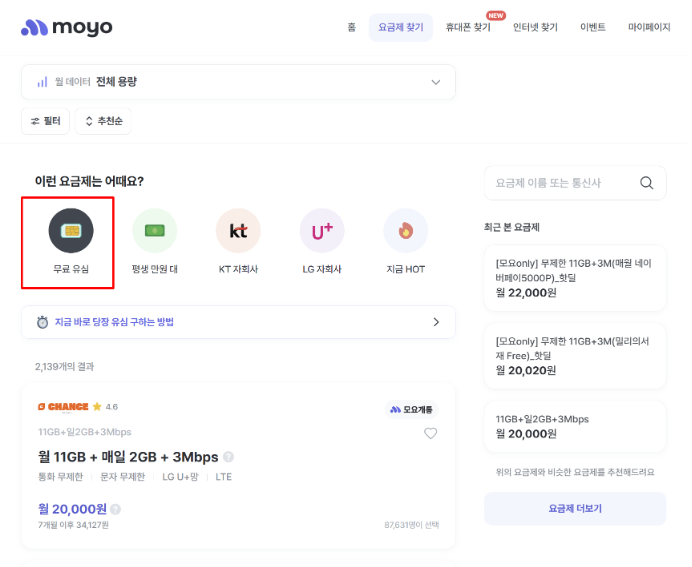The width and height of the screenshot is (692, 567).
Task: Favorite the CHANCE plan with heart icon
Action: [x=431, y=433]
